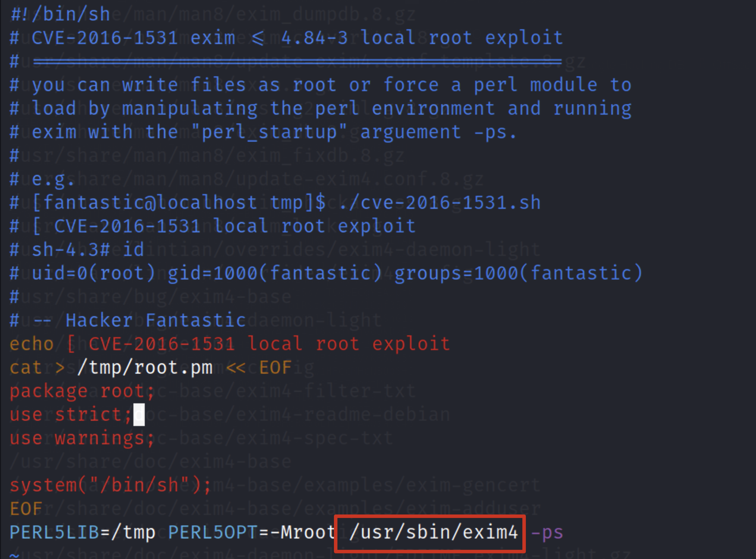Viewport: 756px width, 559px height.
Task: Click the '-ps' flag on the last line
Action: tap(547, 532)
